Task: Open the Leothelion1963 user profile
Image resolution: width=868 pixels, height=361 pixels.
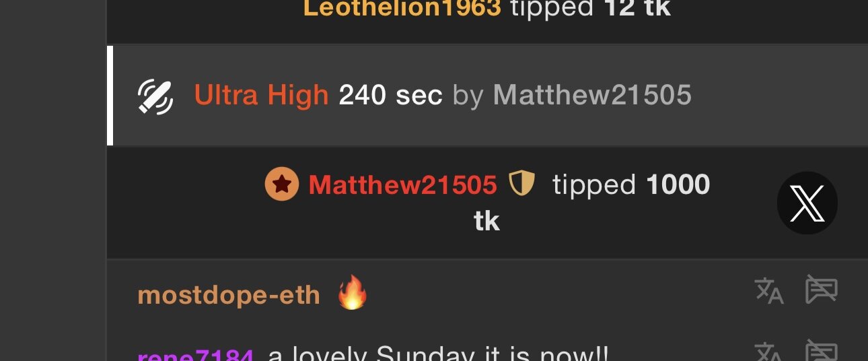Action: (x=402, y=9)
